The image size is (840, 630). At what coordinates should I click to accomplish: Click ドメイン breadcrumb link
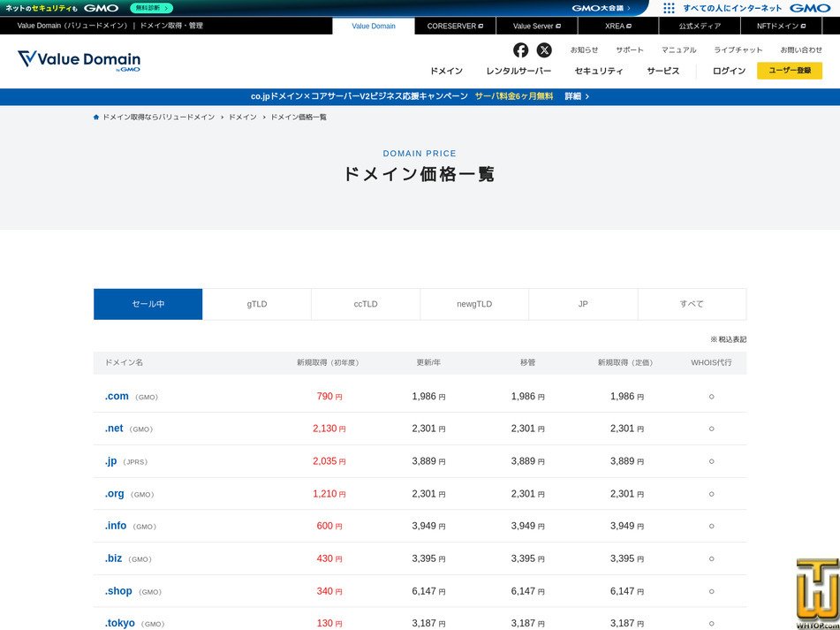(243, 117)
